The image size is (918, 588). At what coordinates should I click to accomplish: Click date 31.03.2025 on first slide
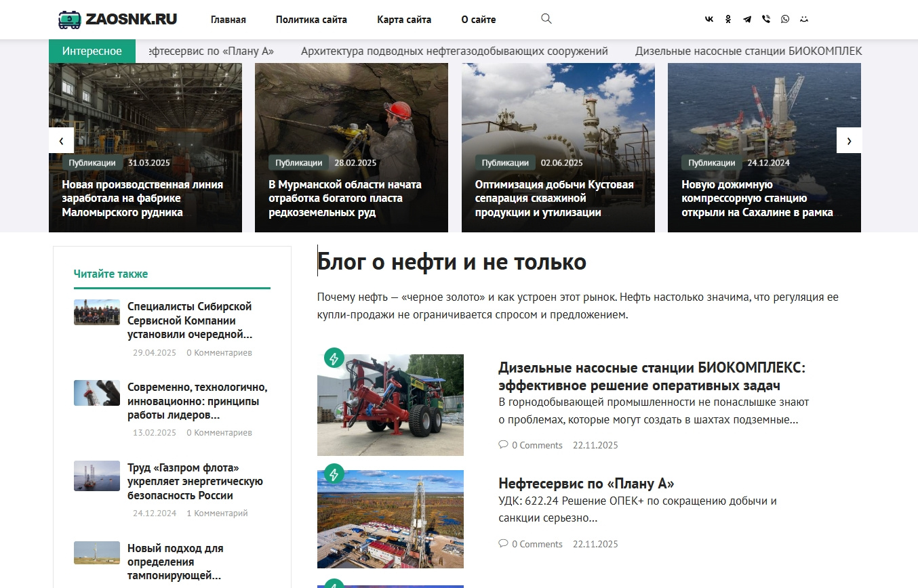[149, 163]
